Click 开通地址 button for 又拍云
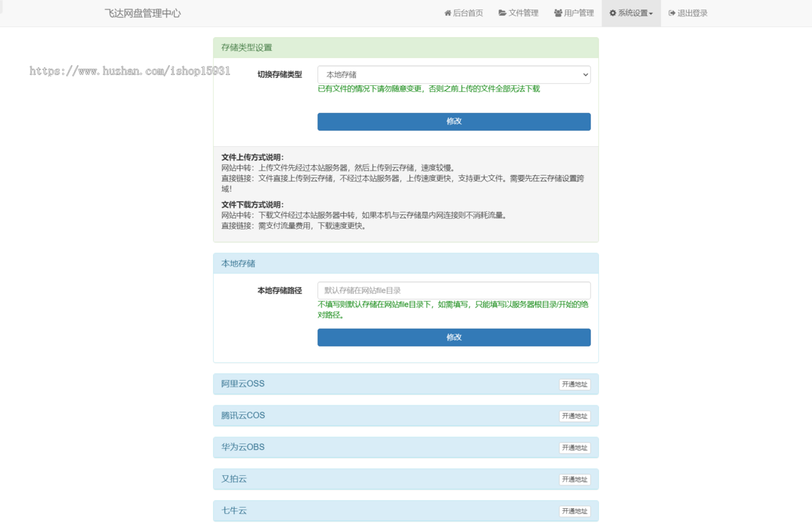812x532 pixels. (x=574, y=480)
